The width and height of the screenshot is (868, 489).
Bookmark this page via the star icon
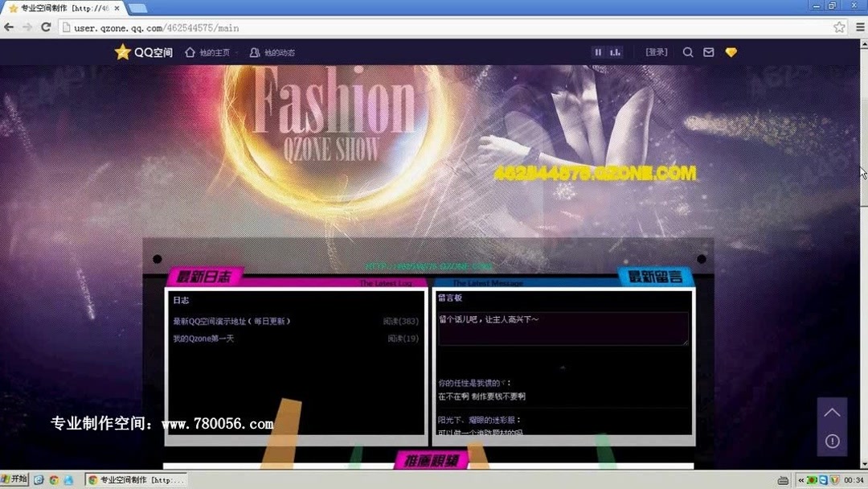pos(838,27)
